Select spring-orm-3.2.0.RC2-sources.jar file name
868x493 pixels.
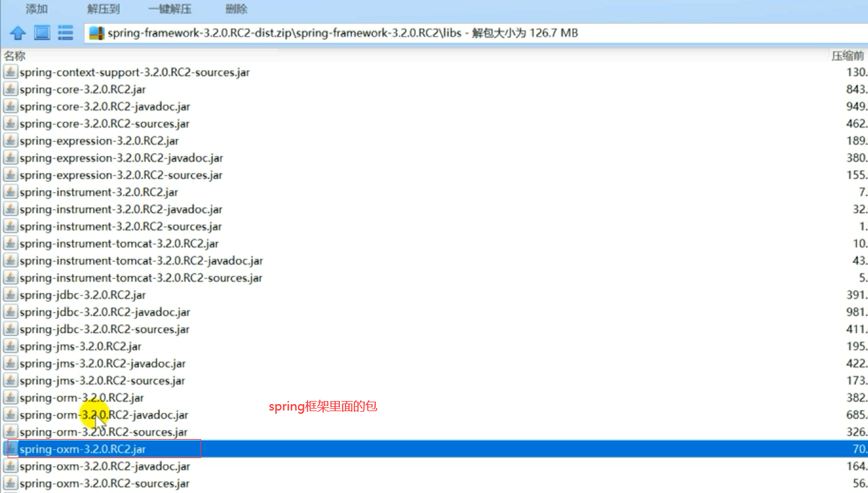[x=103, y=432]
